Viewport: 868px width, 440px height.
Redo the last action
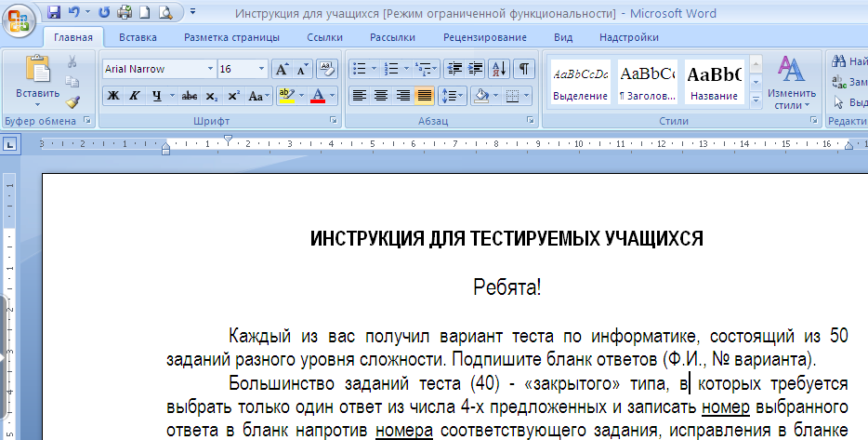[x=103, y=12]
